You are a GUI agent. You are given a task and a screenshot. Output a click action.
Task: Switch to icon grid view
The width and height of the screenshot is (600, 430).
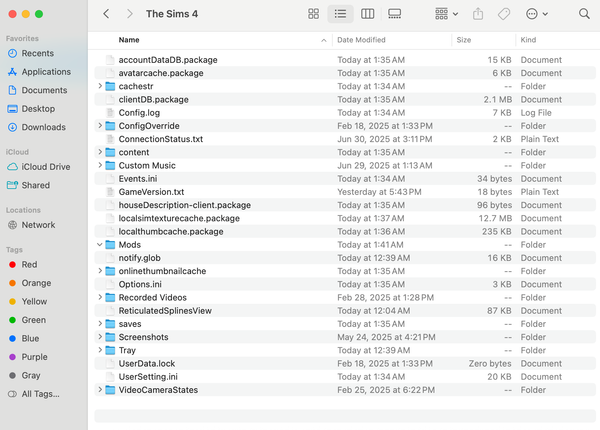[313, 14]
